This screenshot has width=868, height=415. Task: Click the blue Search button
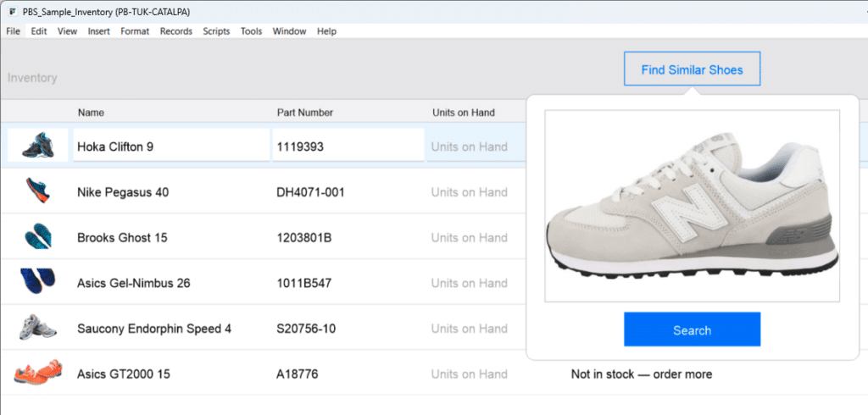692,329
